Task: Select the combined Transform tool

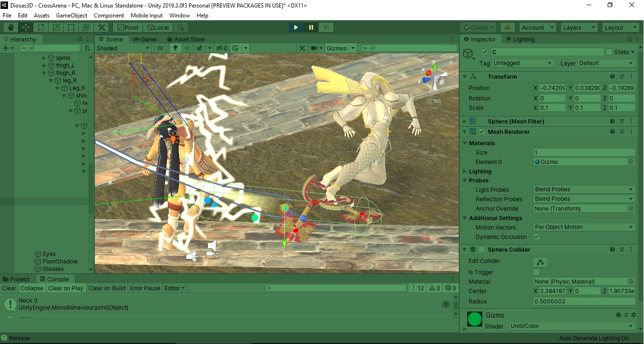Action: coord(86,27)
